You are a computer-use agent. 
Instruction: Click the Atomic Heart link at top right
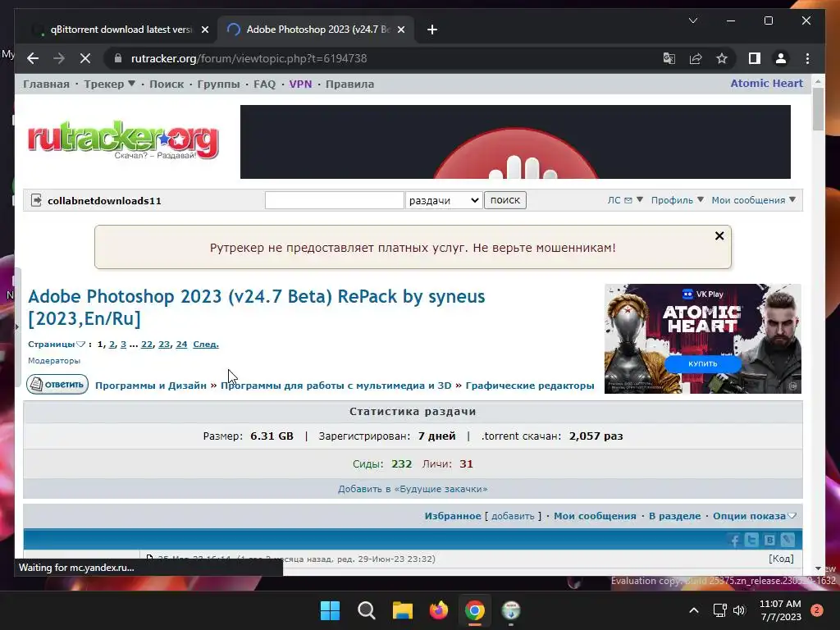tap(767, 84)
